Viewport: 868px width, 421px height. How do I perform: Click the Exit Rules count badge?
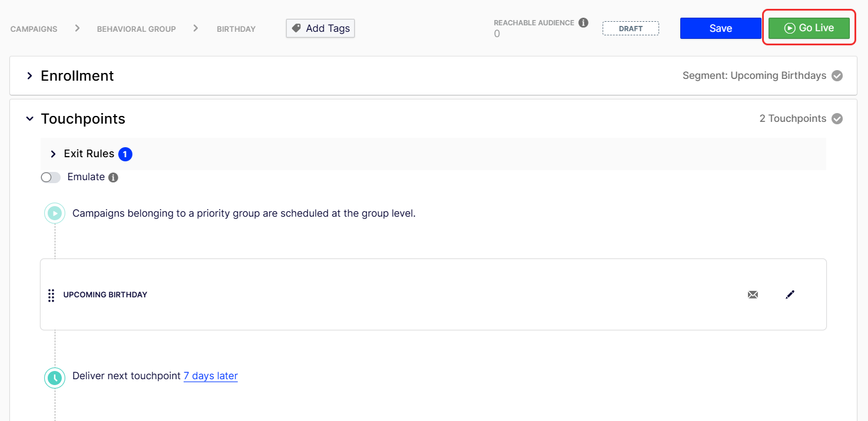(x=125, y=154)
